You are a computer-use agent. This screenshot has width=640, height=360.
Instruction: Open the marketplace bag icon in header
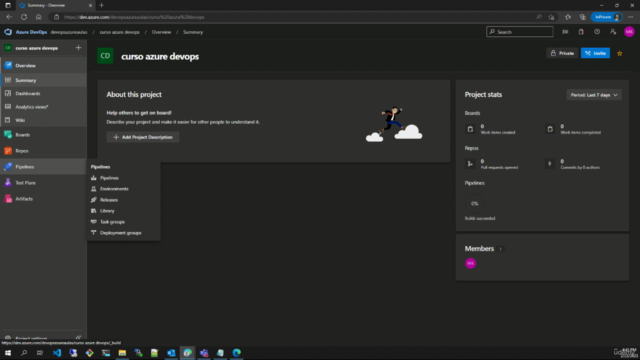pyautogui.click(x=581, y=32)
